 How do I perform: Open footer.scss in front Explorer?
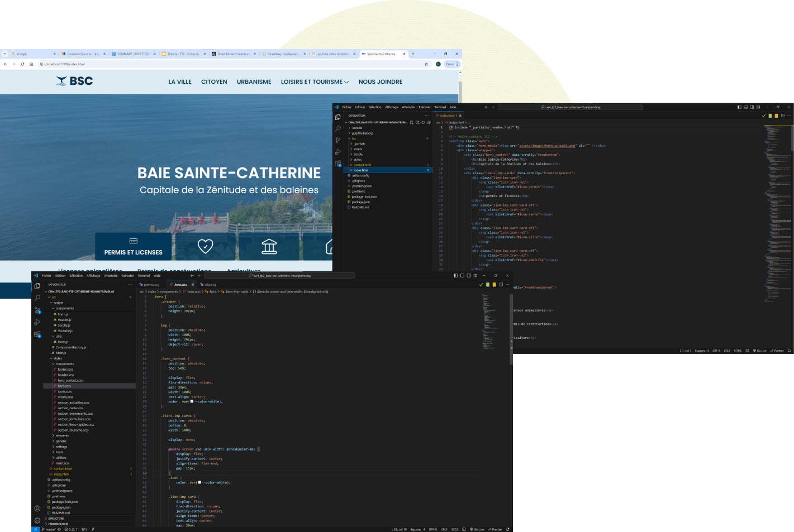89,370
